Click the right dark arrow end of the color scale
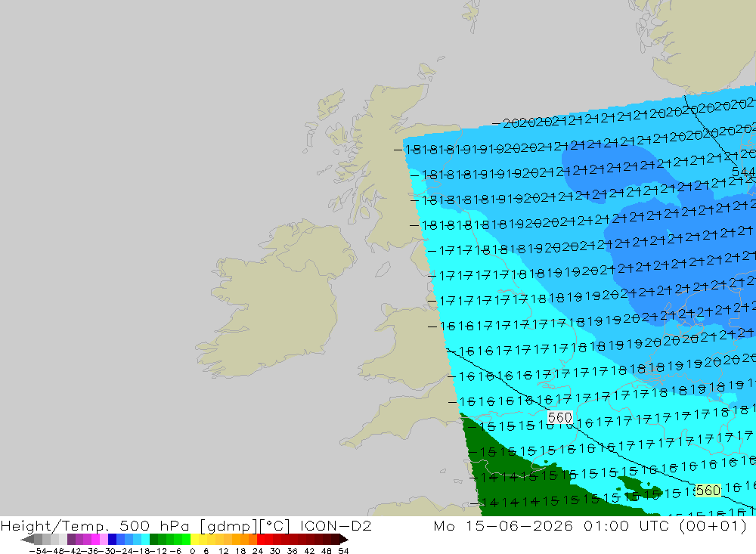The width and height of the screenshot is (756, 554). 344,539
